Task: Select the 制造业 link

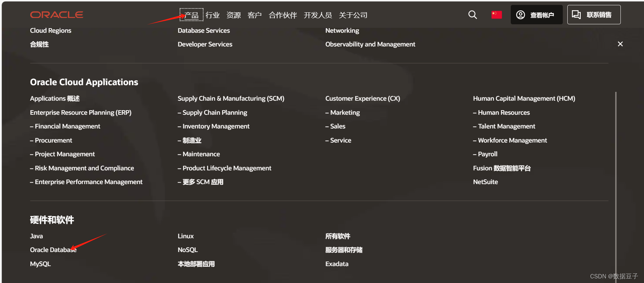Action: (189, 140)
